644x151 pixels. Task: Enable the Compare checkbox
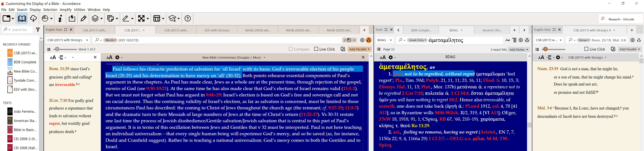coord(290,49)
